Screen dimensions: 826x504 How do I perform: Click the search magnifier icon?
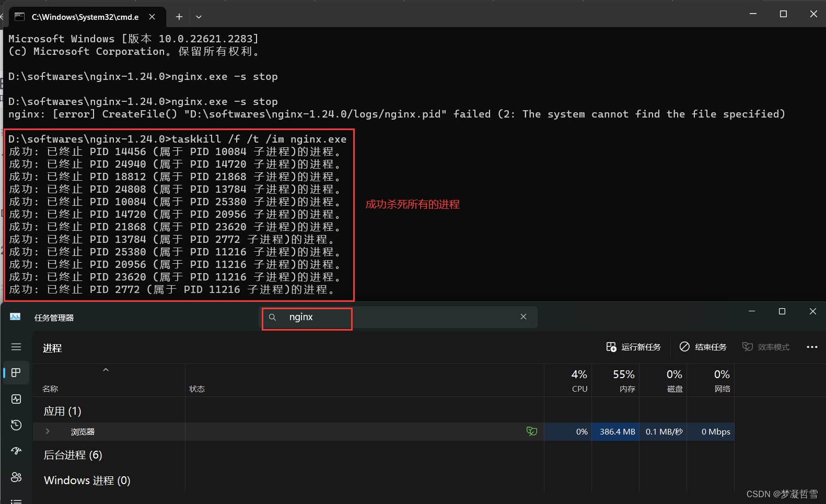(272, 317)
